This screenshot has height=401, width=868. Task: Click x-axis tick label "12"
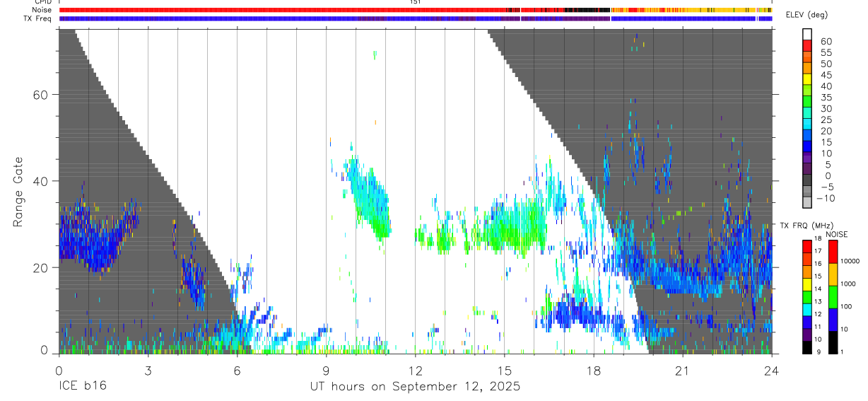pyautogui.click(x=416, y=370)
